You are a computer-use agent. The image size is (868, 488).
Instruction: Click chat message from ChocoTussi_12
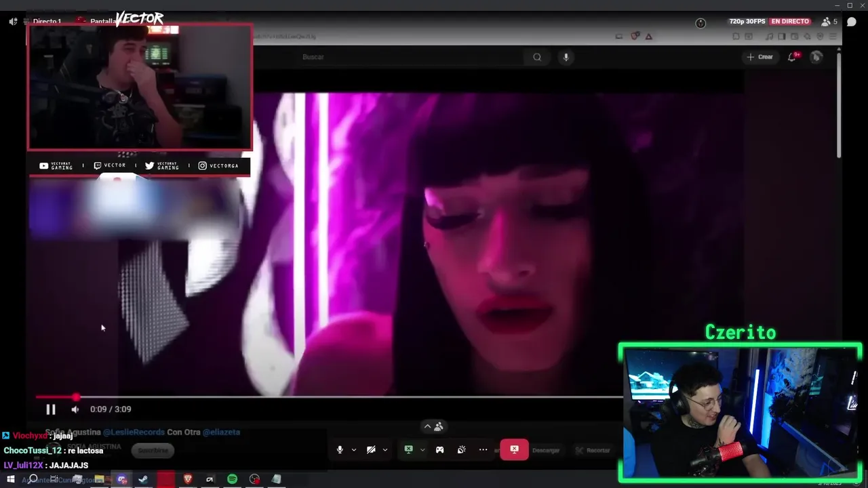click(x=54, y=451)
